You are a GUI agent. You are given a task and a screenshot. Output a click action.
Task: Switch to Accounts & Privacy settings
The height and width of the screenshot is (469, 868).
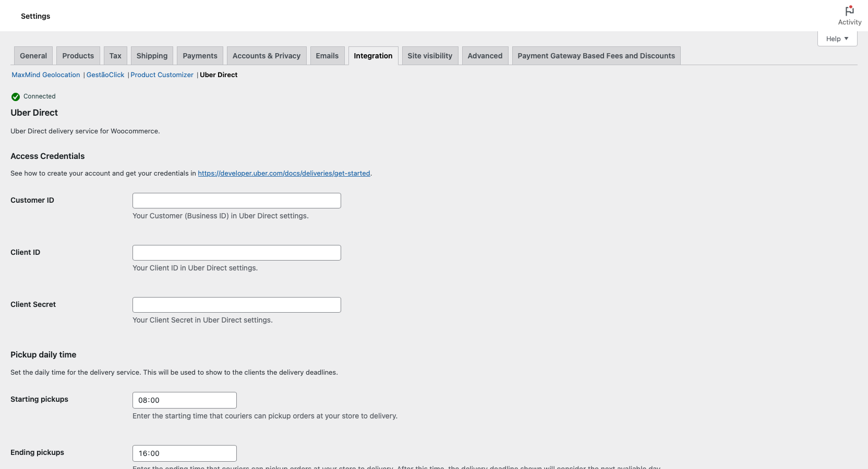click(x=266, y=55)
